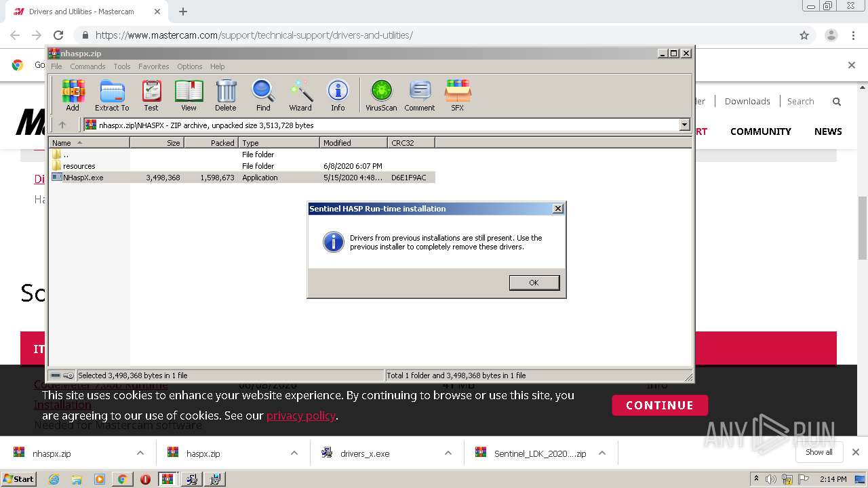This screenshot has height=488, width=868.
Task: Sort file list by Name column
Action: tap(90, 143)
